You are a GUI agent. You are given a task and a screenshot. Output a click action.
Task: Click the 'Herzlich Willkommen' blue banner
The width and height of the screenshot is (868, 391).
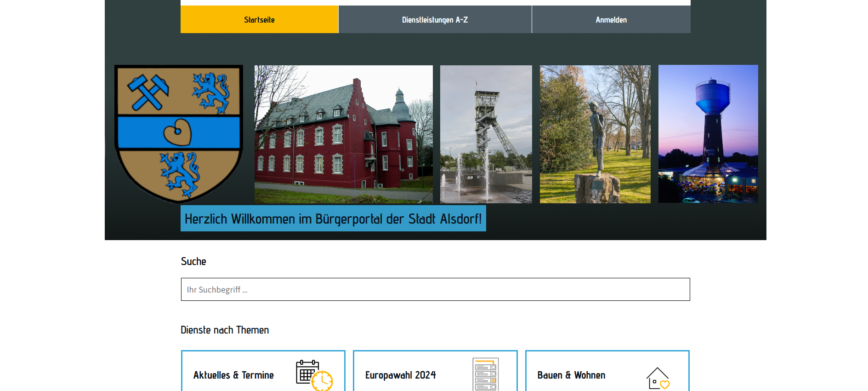click(333, 218)
